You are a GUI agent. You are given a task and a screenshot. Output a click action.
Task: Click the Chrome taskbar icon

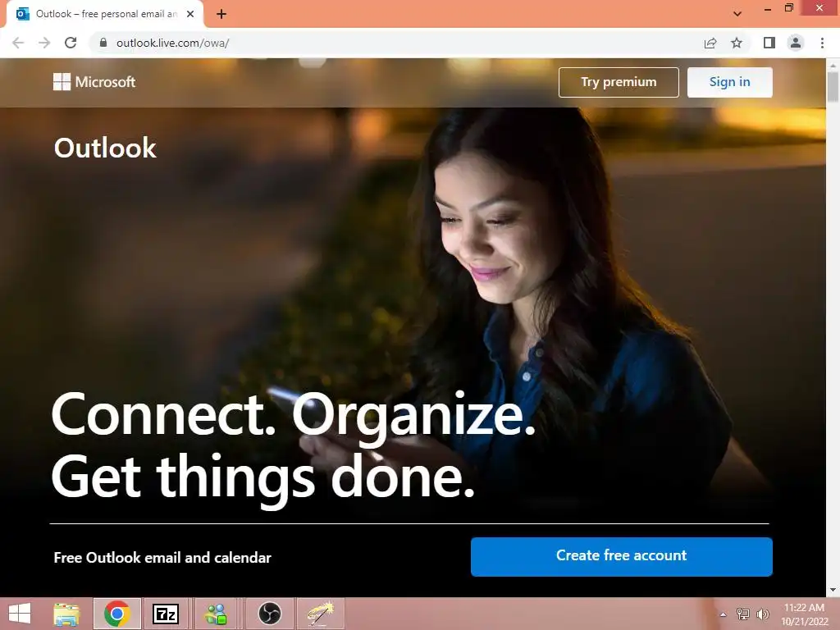[x=117, y=614]
